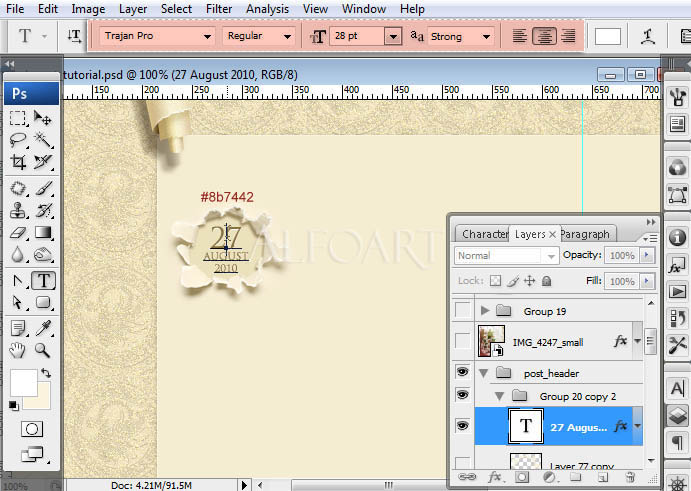691x491 pixels.
Task: Right align text
Action: pyautogui.click(x=569, y=36)
